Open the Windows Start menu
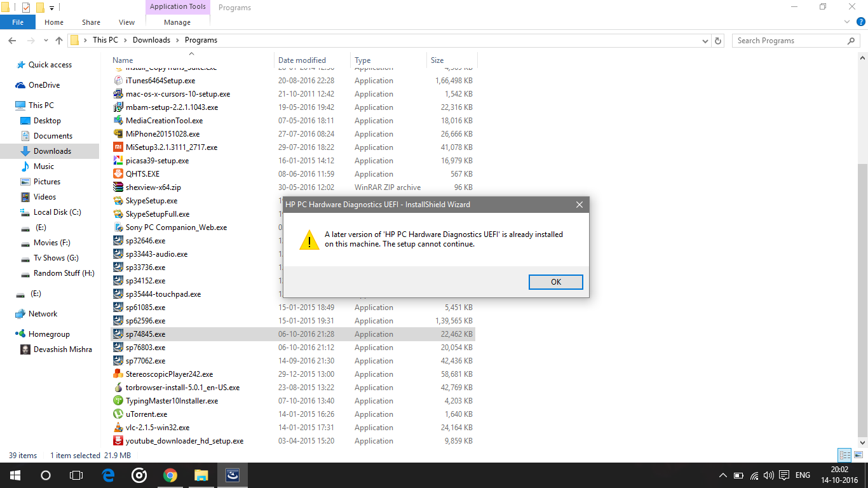 (15, 475)
